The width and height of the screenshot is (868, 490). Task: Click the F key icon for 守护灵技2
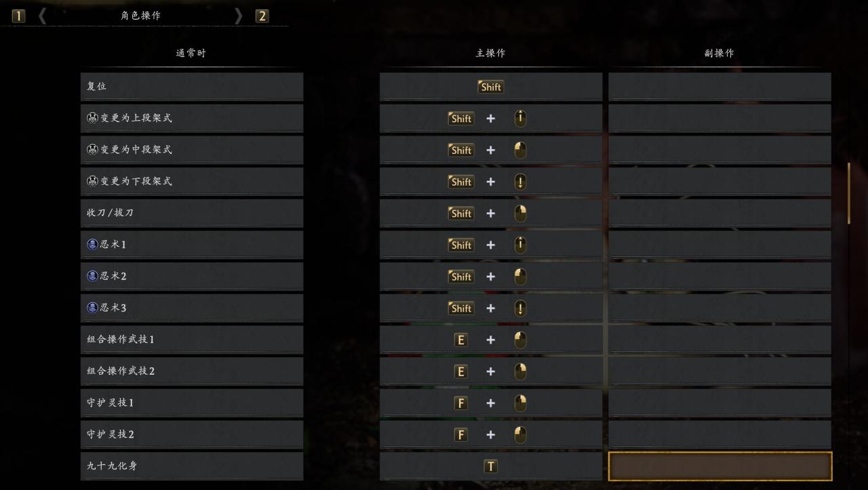461,435
